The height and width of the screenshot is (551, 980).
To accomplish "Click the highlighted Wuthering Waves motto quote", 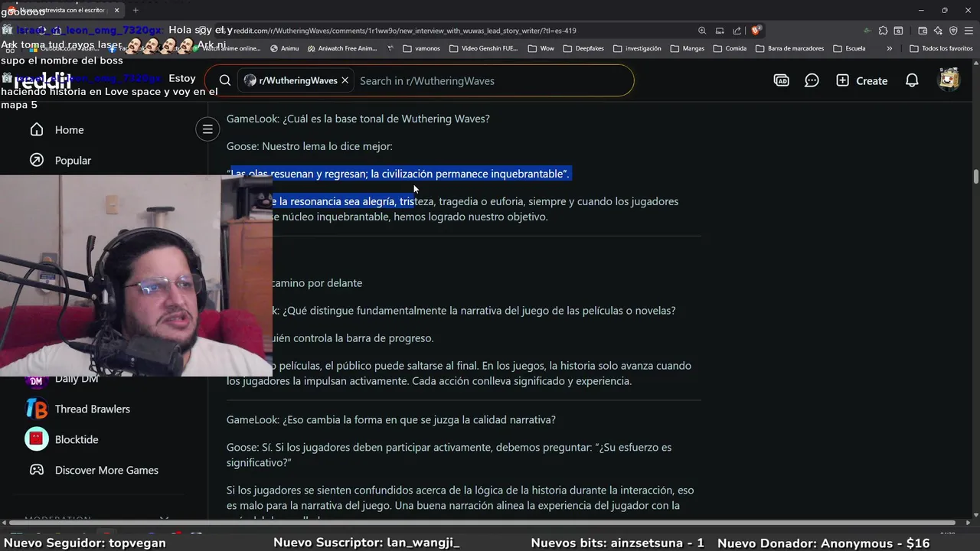I will [398, 174].
